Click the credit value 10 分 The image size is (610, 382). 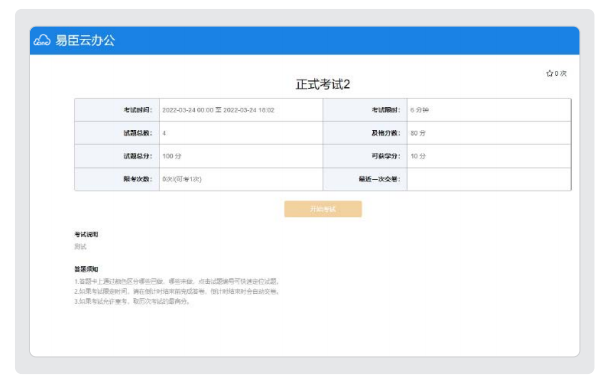pyautogui.click(x=418, y=156)
